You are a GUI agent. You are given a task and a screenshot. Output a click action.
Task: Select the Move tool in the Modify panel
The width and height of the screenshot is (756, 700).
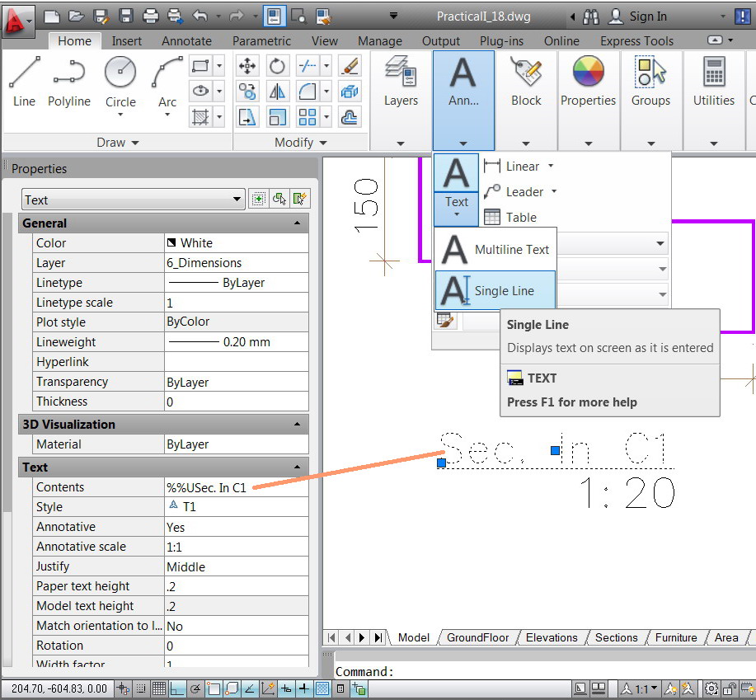point(247,66)
